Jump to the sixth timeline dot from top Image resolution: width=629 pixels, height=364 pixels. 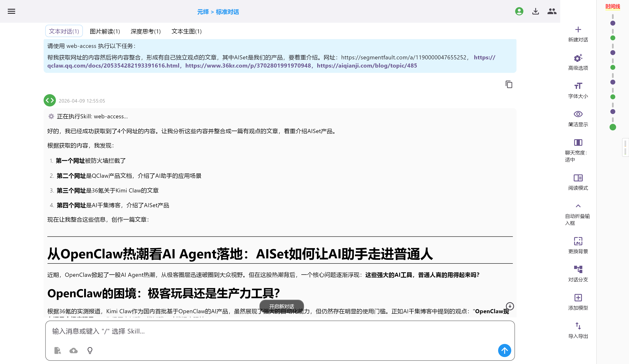click(613, 97)
